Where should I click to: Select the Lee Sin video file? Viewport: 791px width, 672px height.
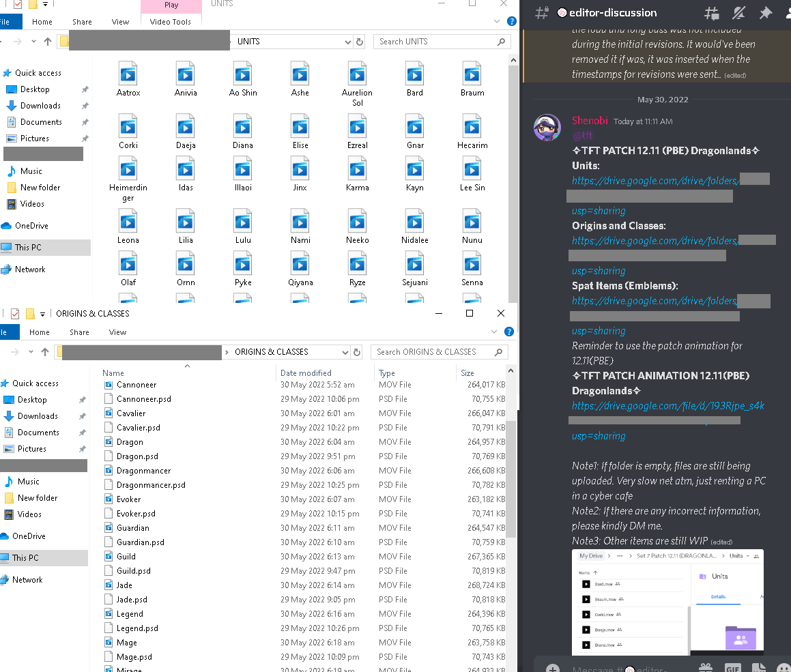coord(472,174)
